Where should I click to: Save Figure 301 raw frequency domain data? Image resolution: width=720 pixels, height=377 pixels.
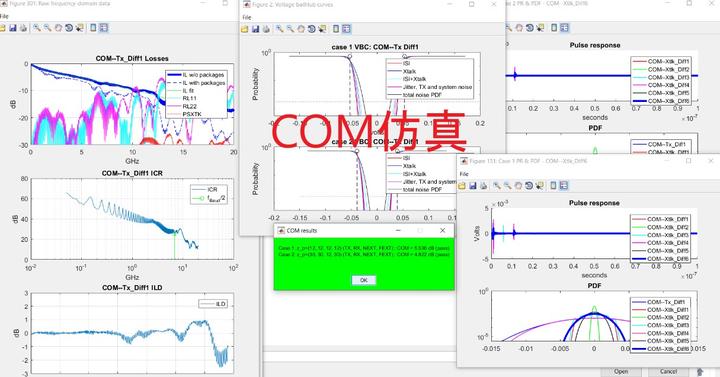tap(13, 28)
